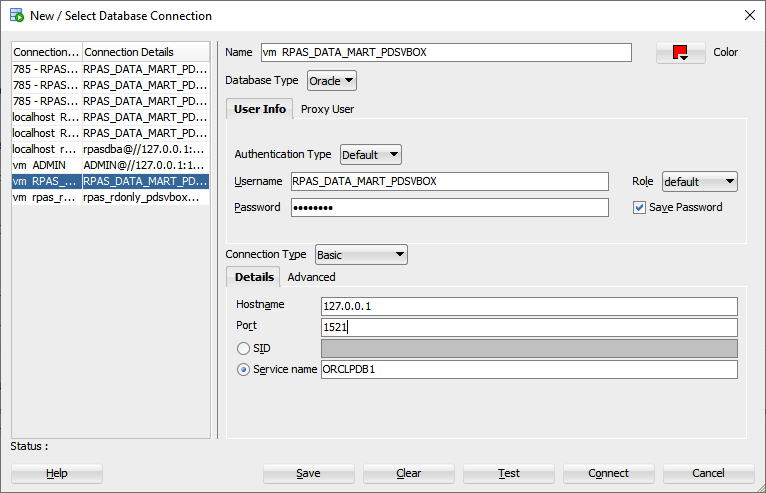Screen dimensions: 766x493
Task: Select the 'vm ADMIN' connection row
Action: (x=110, y=165)
